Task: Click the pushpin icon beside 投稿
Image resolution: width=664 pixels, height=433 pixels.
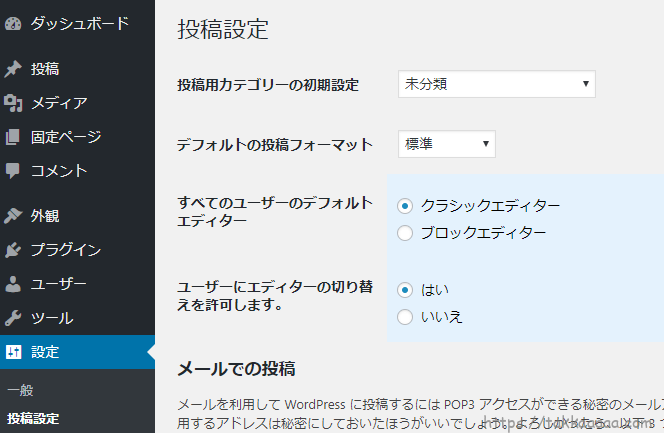Action: (x=13, y=69)
